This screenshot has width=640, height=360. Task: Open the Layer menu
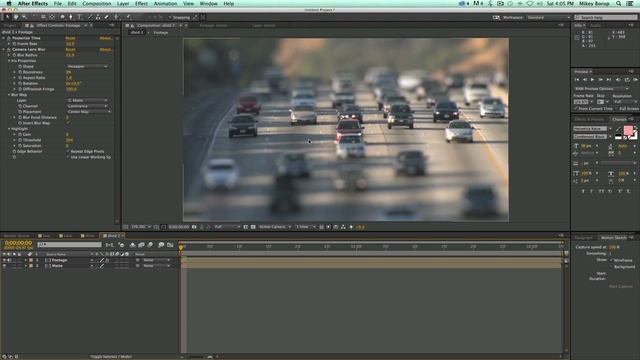tap(123, 4)
